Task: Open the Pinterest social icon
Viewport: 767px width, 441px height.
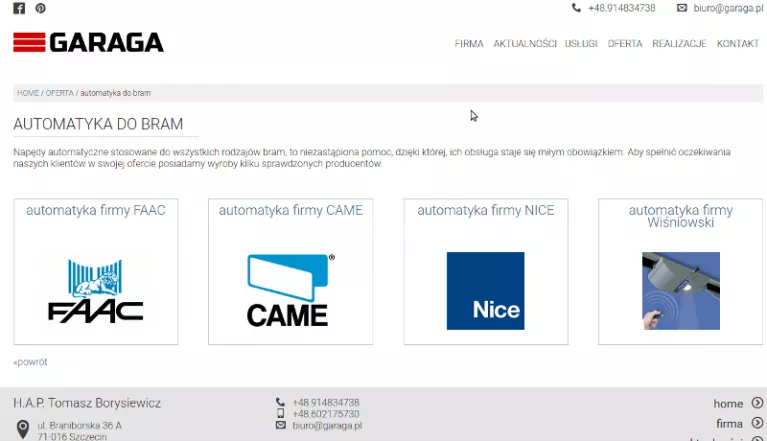Action: 41,8
